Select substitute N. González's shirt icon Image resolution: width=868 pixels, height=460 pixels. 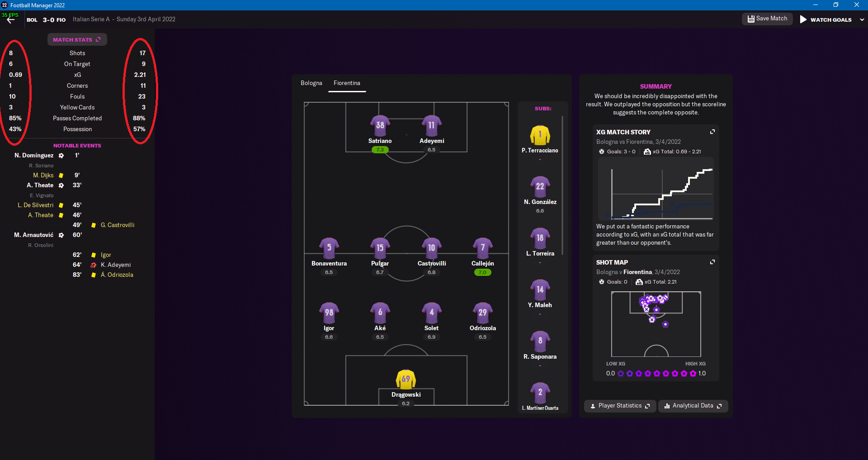pos(540,186)
